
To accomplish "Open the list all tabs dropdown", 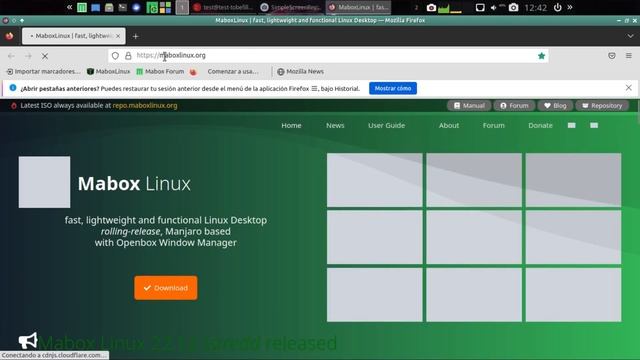I will click(631, 36).
